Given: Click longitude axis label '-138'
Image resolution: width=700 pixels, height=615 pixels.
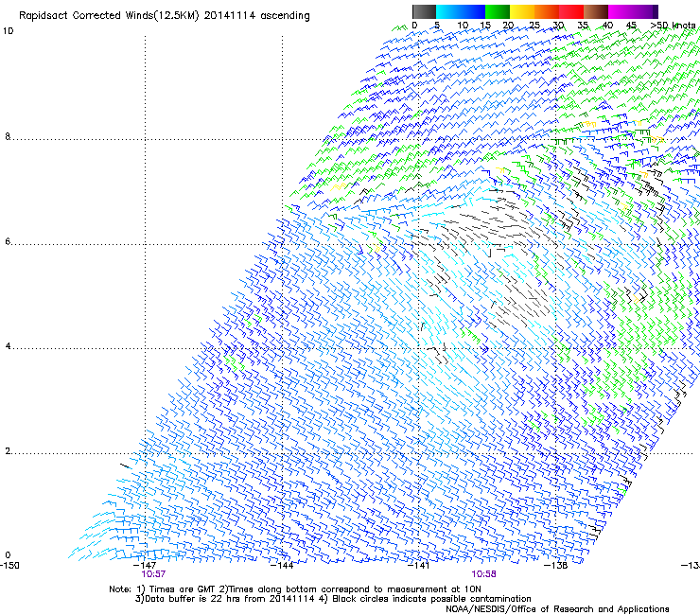Looking at the screenshot, I should click(556, 566).
